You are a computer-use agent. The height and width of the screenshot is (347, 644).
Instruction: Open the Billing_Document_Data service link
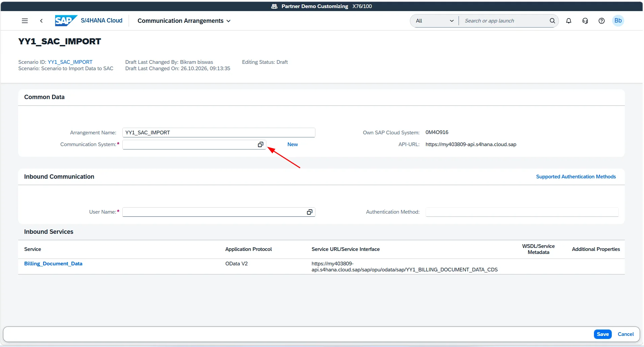53,264
